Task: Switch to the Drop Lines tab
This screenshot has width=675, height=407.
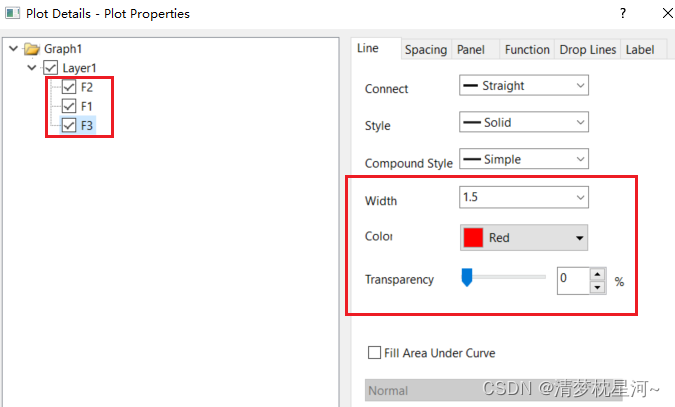Action: (x=587, y=49)
